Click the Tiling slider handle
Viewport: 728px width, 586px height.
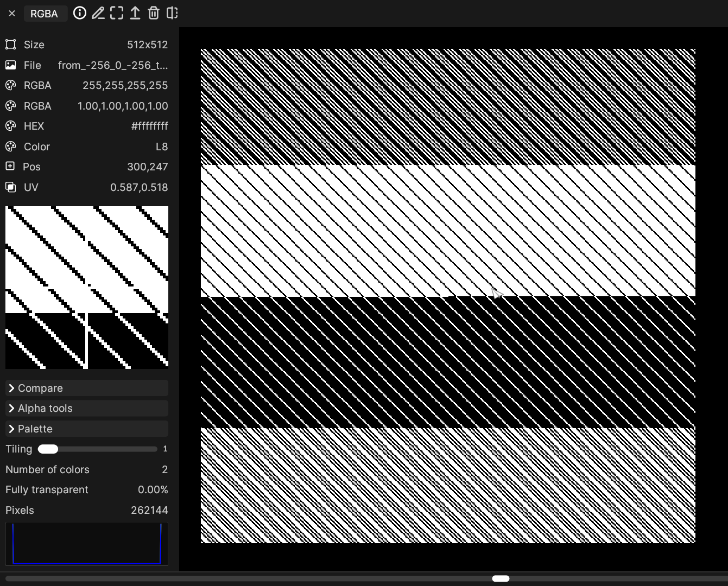click(48, 449)
